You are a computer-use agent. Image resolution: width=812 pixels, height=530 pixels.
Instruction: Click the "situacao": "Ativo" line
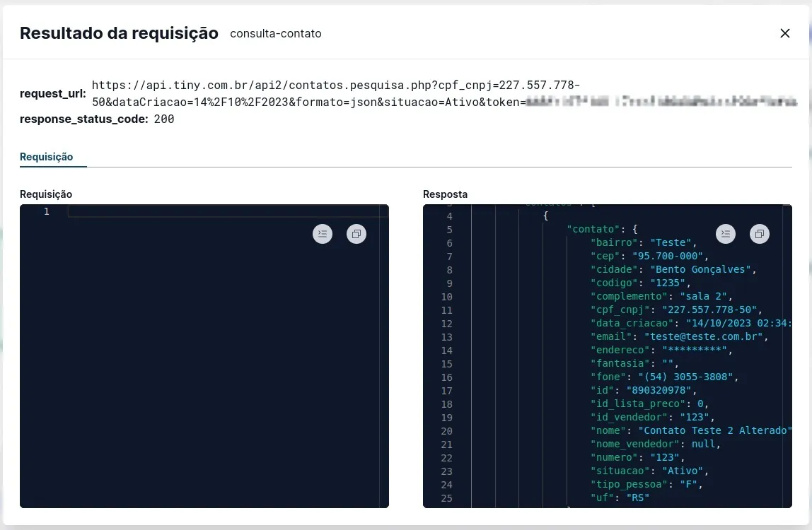click(x=649, y=471)
